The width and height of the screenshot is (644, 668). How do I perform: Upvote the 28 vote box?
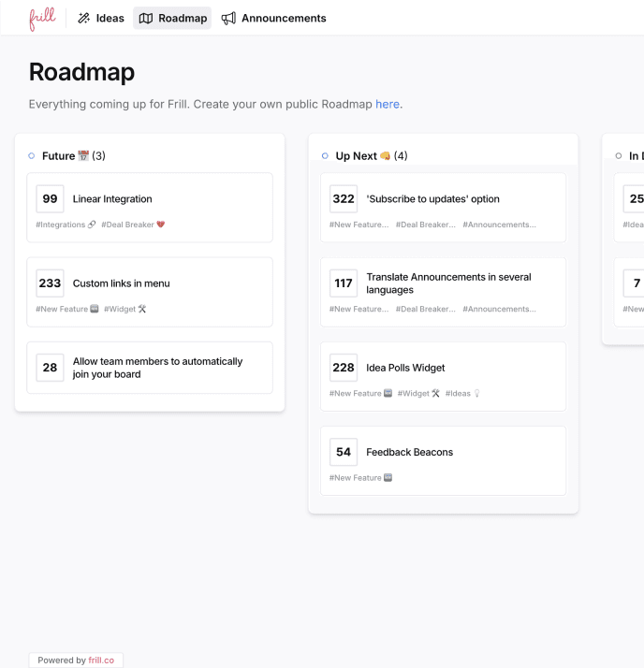pos(50,368)
